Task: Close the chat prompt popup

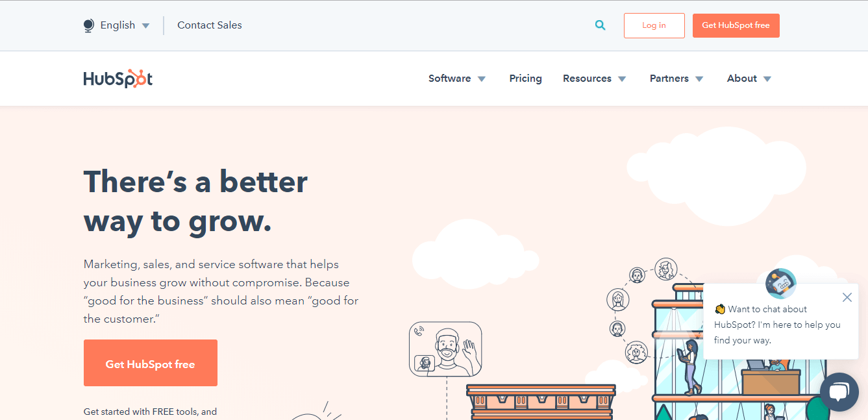Action: (847, 297)
